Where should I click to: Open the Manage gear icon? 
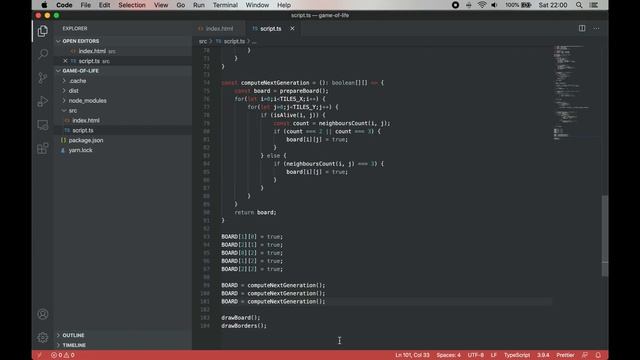(42, 338)
